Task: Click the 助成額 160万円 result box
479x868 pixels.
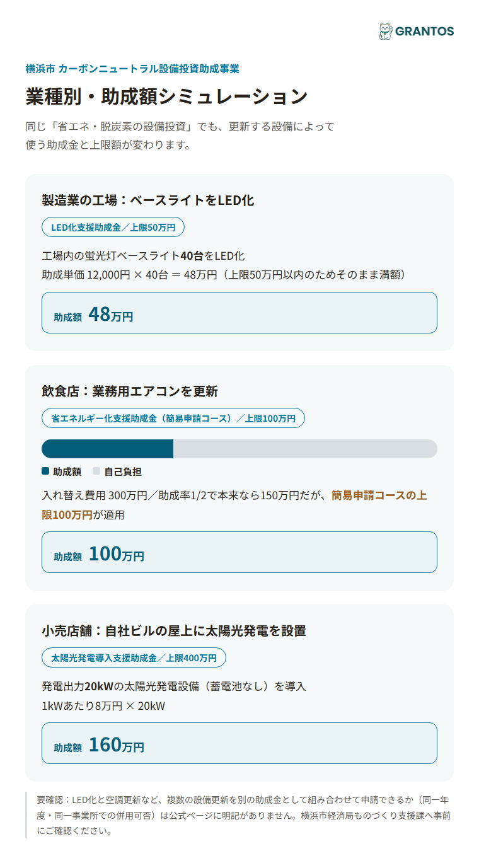Action: [x=239, y=743]
